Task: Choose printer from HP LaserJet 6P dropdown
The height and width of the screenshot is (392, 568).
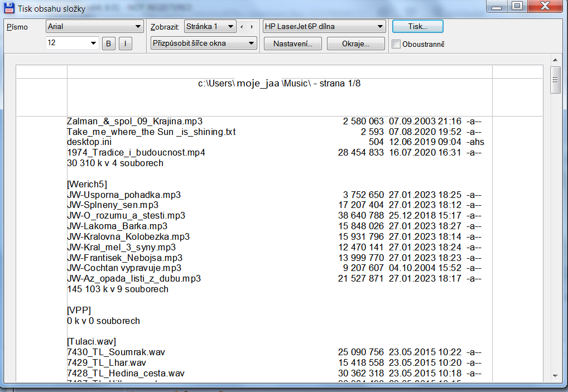Action: [x=324, y=26]
